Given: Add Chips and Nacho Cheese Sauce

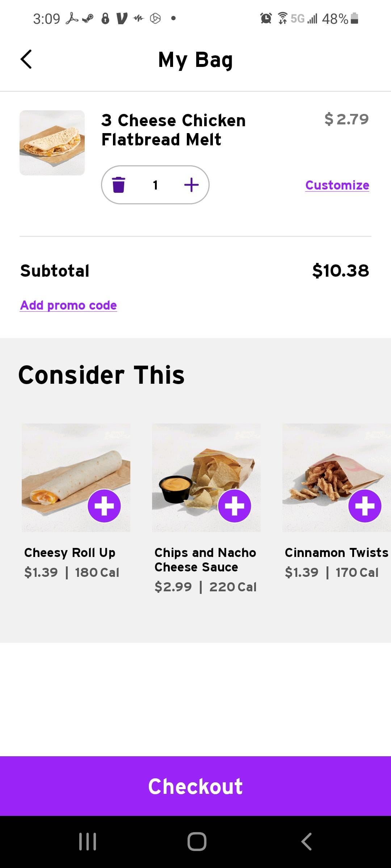Looking at the screenshot, I should (235, 506).
